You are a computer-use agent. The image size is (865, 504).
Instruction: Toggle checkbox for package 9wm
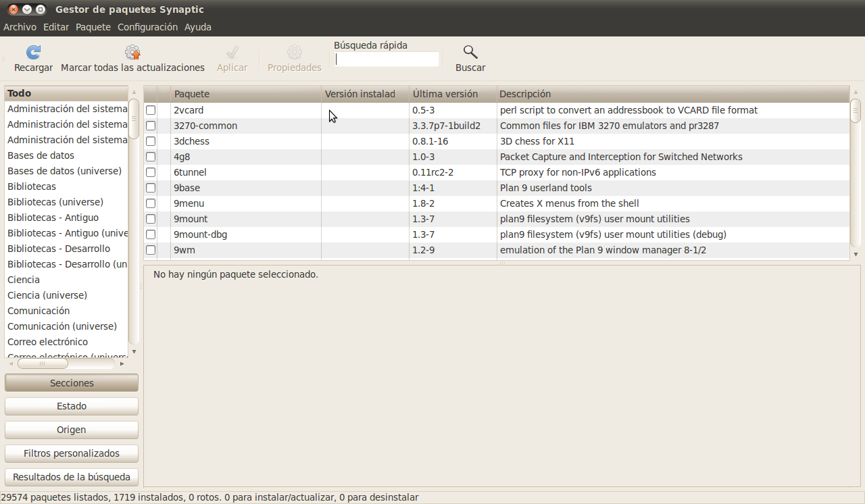(151, 250)
